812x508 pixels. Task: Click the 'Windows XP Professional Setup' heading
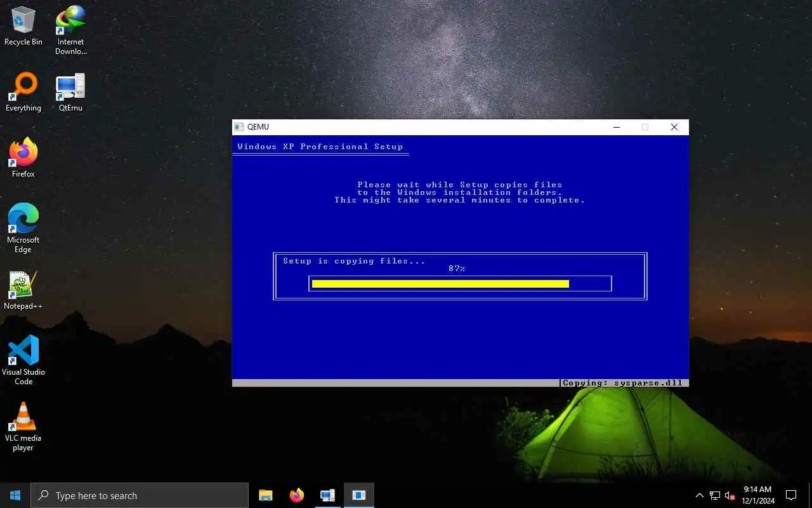320,147
